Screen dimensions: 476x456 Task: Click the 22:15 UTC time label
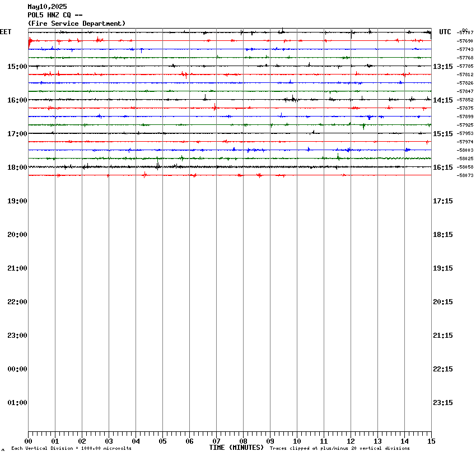442,369
